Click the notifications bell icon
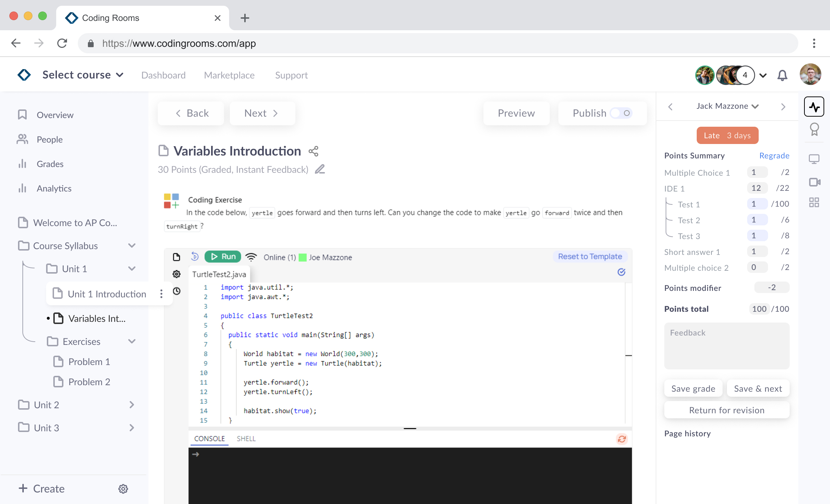 point(782,75)
